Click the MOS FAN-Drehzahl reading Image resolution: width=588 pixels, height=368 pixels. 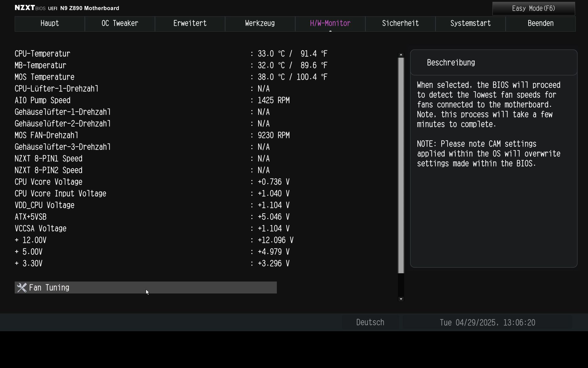273,136
